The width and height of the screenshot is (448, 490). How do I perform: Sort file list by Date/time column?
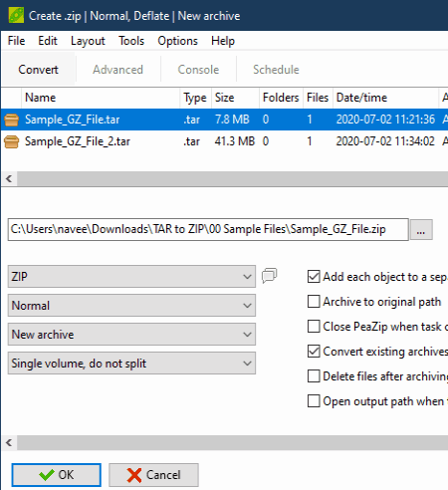(x=385, y=98)
